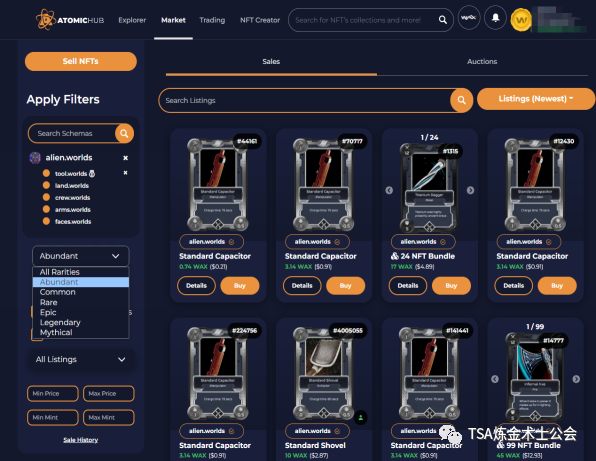The image size is (596, 461).
Task: Open notifications bell icon
Action: 495,17
